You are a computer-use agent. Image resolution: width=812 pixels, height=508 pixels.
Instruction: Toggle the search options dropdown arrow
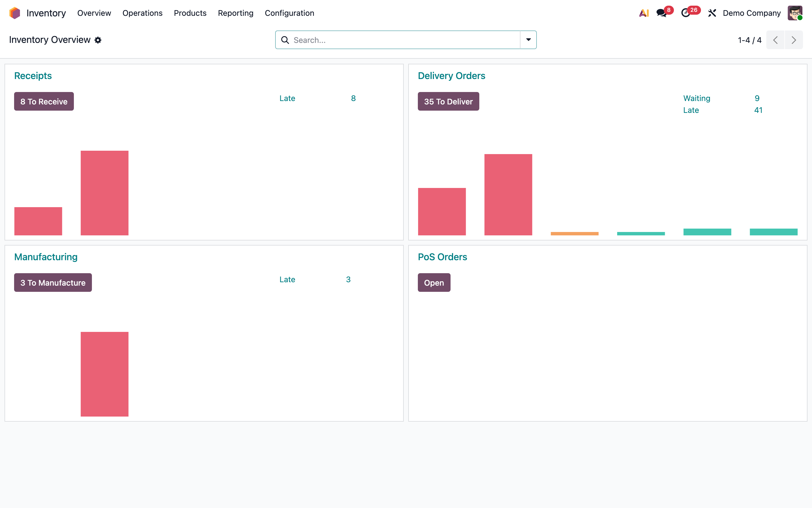(528, 40)
